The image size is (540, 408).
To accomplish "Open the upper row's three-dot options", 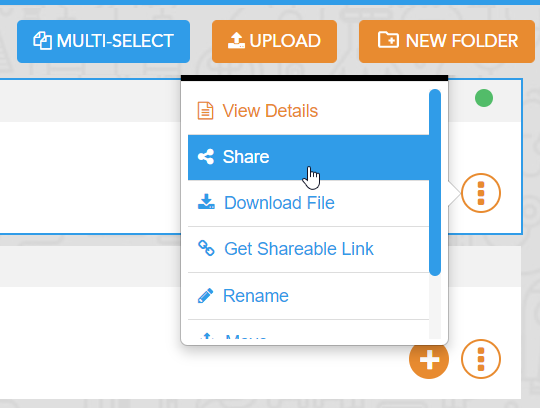I will click(x=481, y=193).
